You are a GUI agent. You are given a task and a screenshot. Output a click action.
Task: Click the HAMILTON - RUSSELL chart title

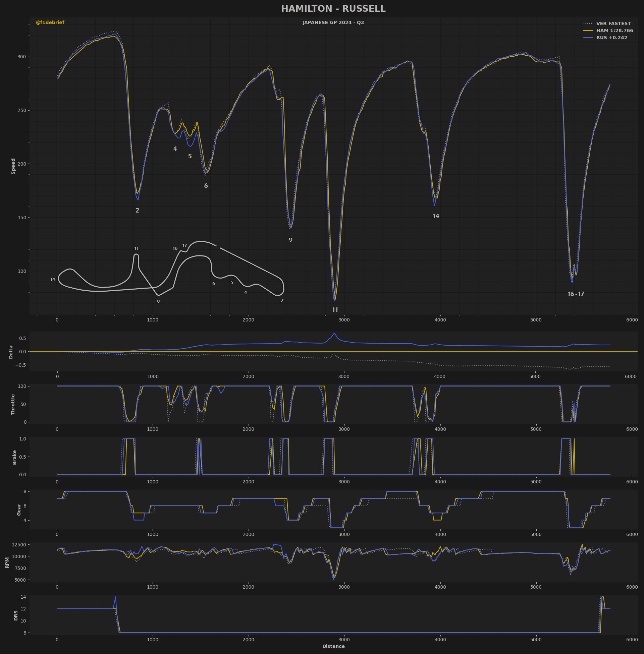coord(333,9)
